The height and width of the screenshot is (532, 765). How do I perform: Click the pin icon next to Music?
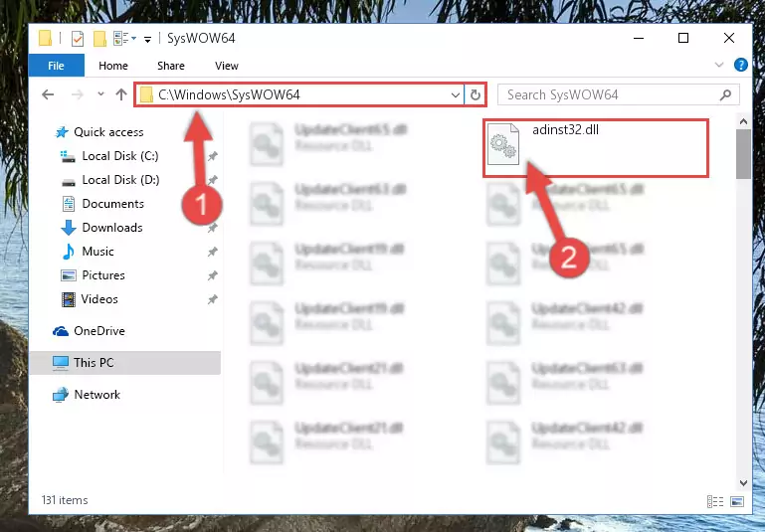[x=212, y=252]
